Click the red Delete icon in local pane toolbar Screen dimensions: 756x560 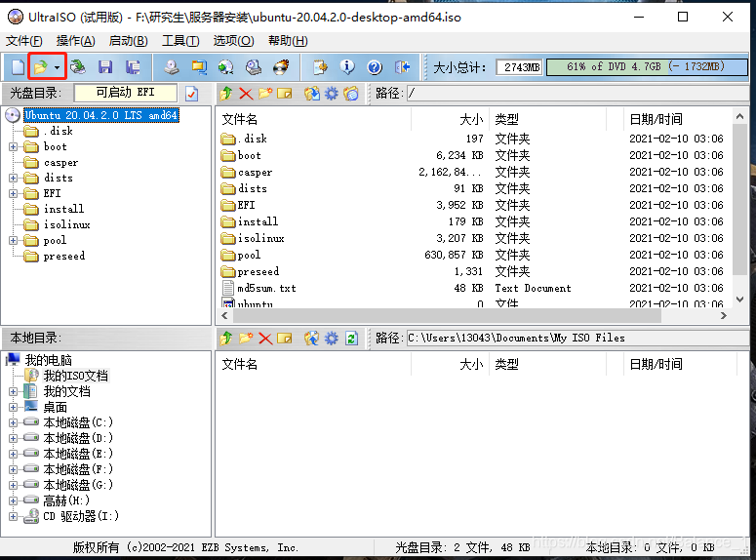tap(265, 339)
